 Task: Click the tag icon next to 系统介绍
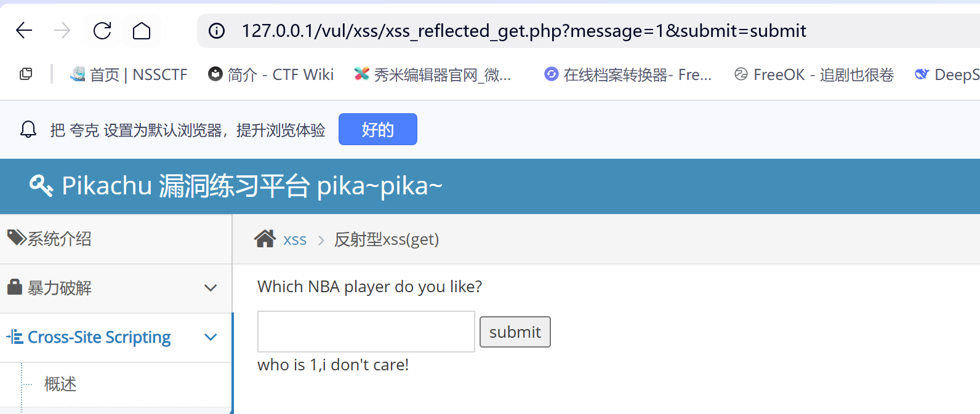pos(16,238)
